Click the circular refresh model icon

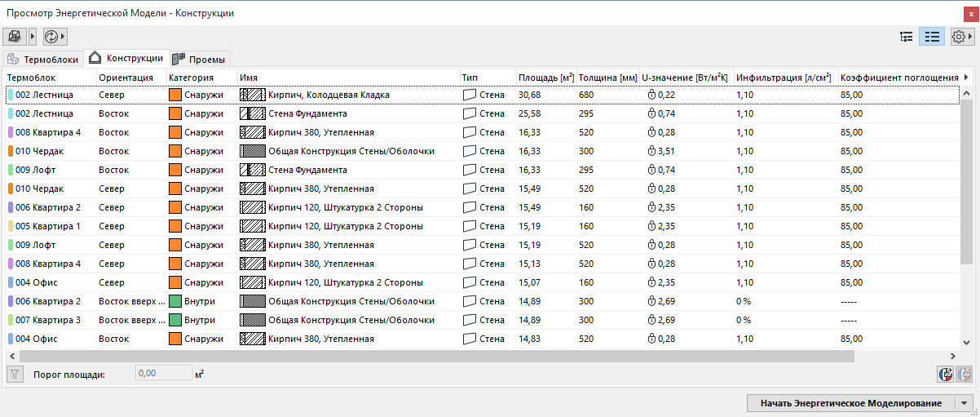coord(51,36)
